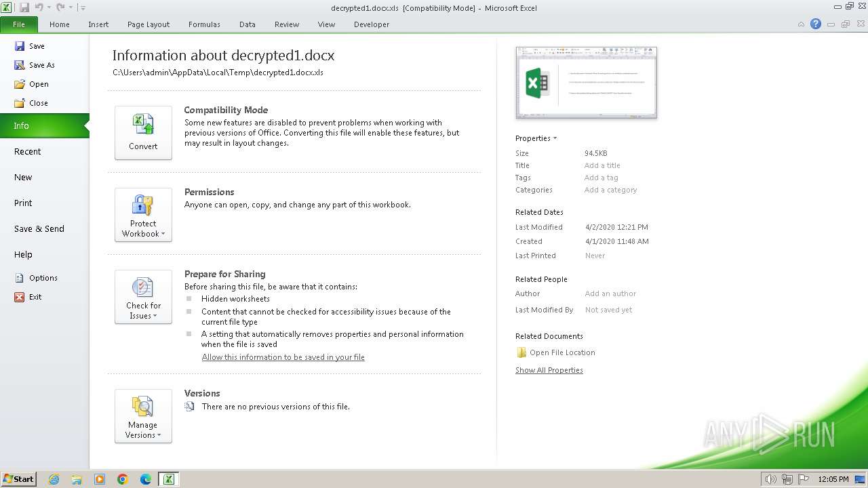
Task: Click the Redo arrow in the title bar
Action: coord(60,7)
